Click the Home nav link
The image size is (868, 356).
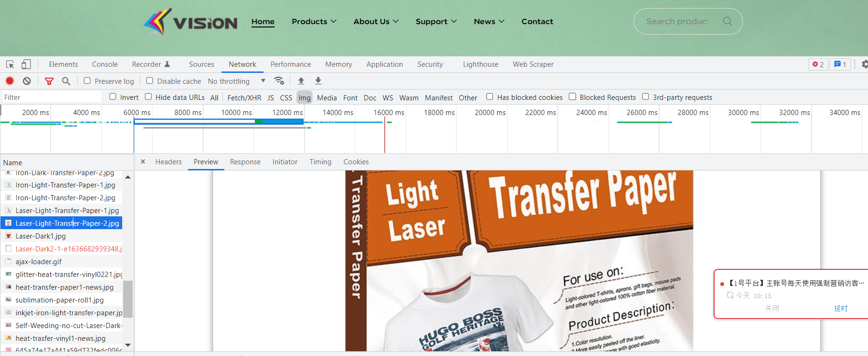click(263, 21)
